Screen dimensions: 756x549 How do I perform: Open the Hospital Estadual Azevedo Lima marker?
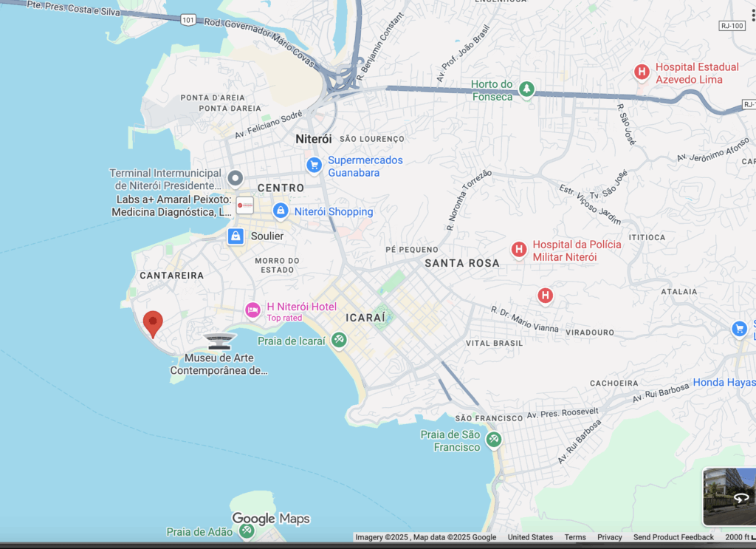tap(642, 72)
